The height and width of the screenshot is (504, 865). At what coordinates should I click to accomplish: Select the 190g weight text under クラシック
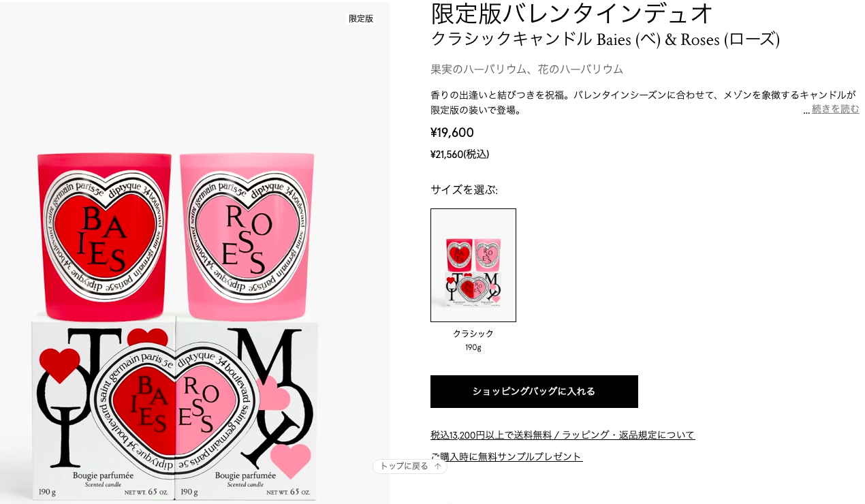pyautogui.click(x=473, y=347)
